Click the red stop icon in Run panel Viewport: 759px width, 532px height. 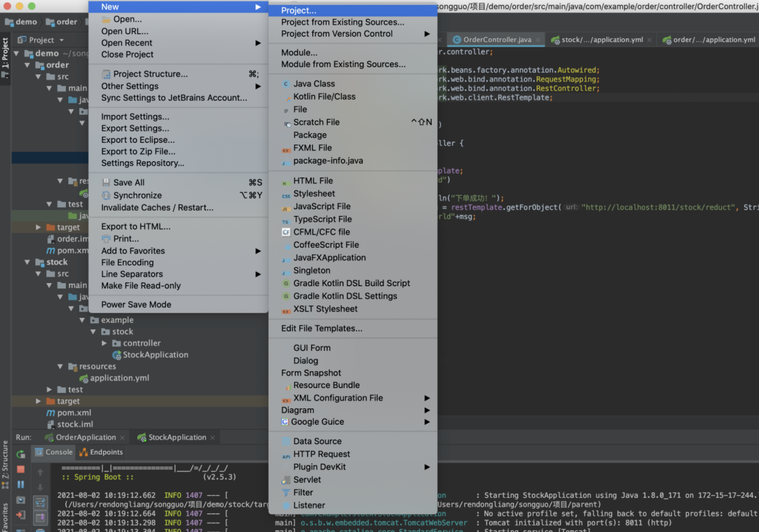[x=21, y=469]
